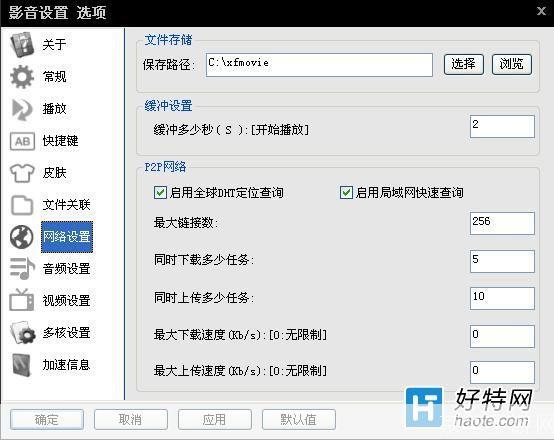Click the 保存路径 field showing C:\xfmovie
This screenshot has height=440, width=554.
point(319,65)
